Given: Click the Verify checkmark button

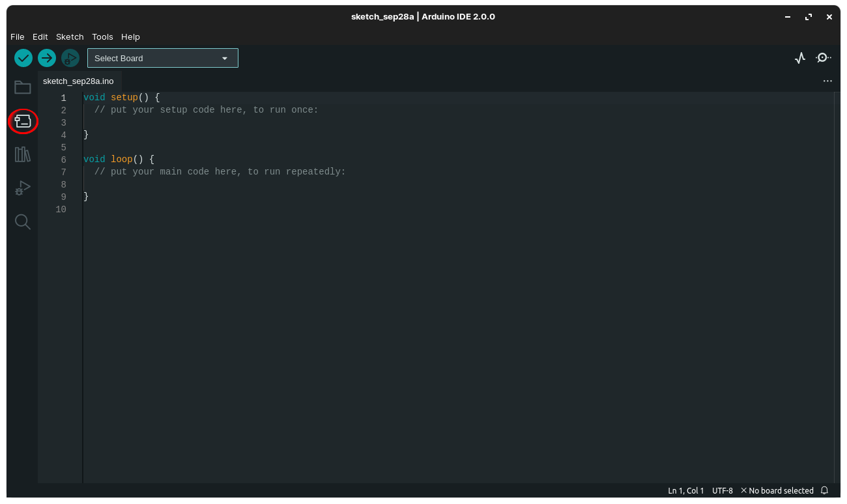Looking at the screenshot, I should click(x=23, y=58).
